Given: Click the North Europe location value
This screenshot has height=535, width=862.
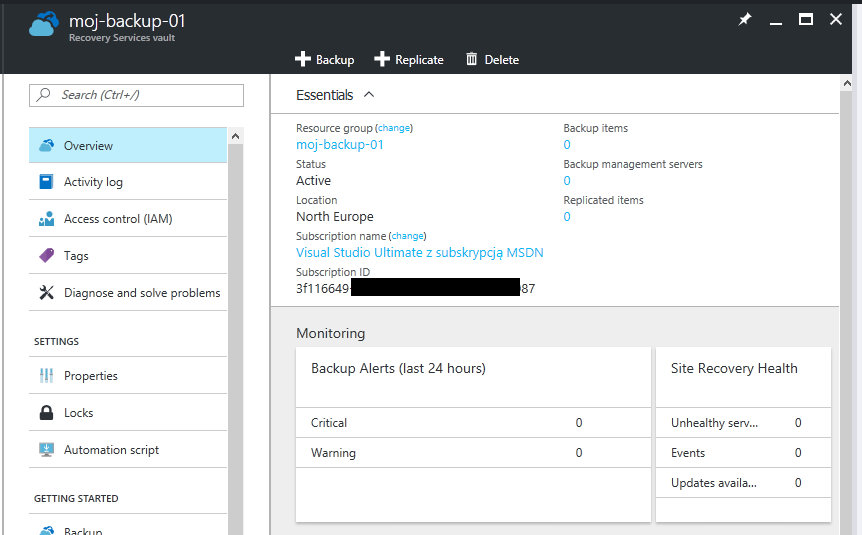Looking at the screenshot, I should click(x=335, y=217).
